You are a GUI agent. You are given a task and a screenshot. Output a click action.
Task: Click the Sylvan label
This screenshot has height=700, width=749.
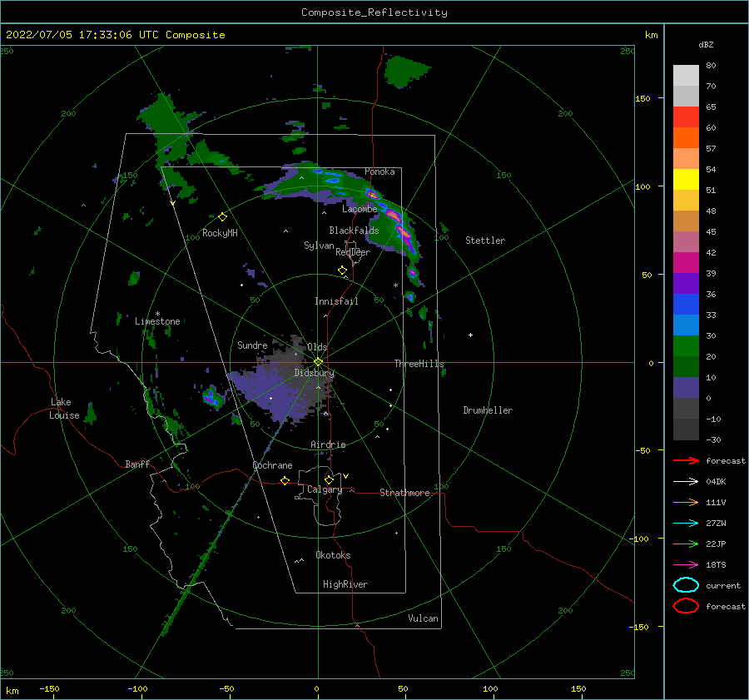click(x=319, y=246)
